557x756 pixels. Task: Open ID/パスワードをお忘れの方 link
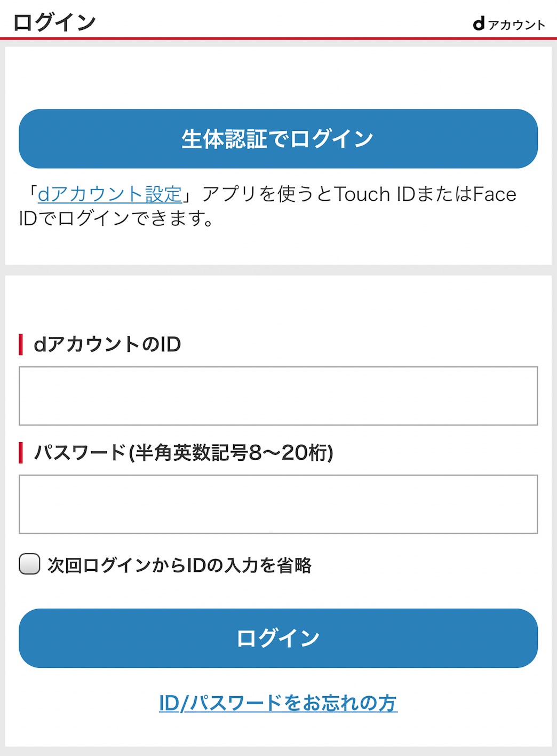click(x=278, y=703)
